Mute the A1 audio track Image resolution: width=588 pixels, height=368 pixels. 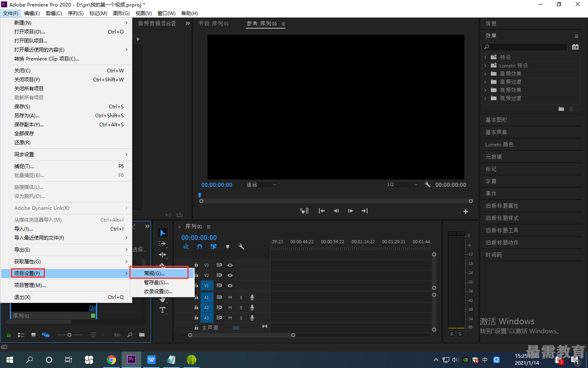tap(230, 297)
